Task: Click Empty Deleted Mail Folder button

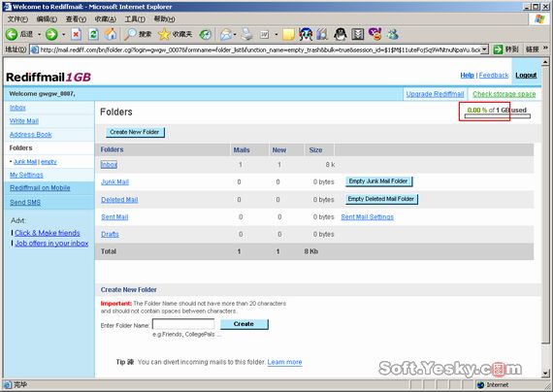Action: click(x=381, y=199)
